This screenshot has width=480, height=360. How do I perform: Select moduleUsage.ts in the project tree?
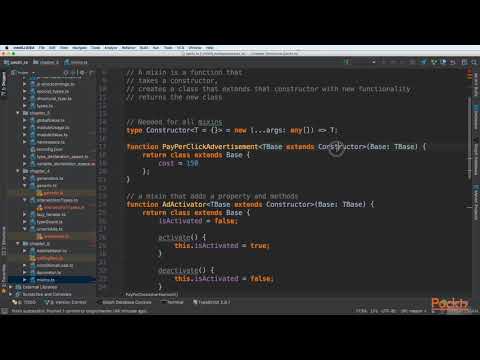tap(53, 128)
